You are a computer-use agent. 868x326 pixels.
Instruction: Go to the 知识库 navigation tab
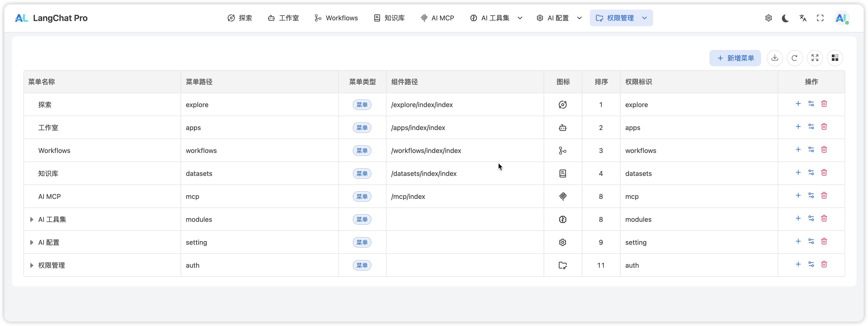pos(389,18)
